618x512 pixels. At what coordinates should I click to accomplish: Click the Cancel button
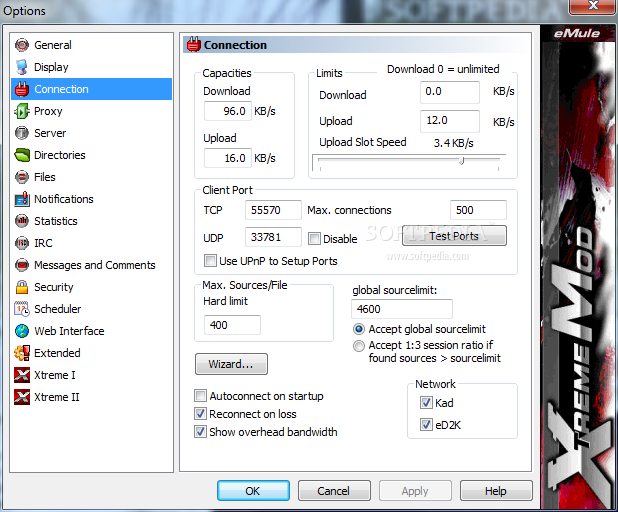pos(334,491)
